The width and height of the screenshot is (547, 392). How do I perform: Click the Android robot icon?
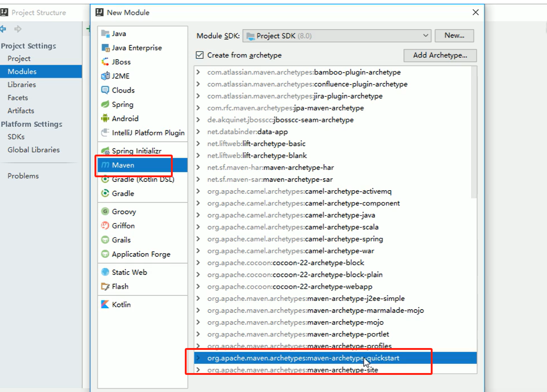pyautogui.click(x=105, y=118)
